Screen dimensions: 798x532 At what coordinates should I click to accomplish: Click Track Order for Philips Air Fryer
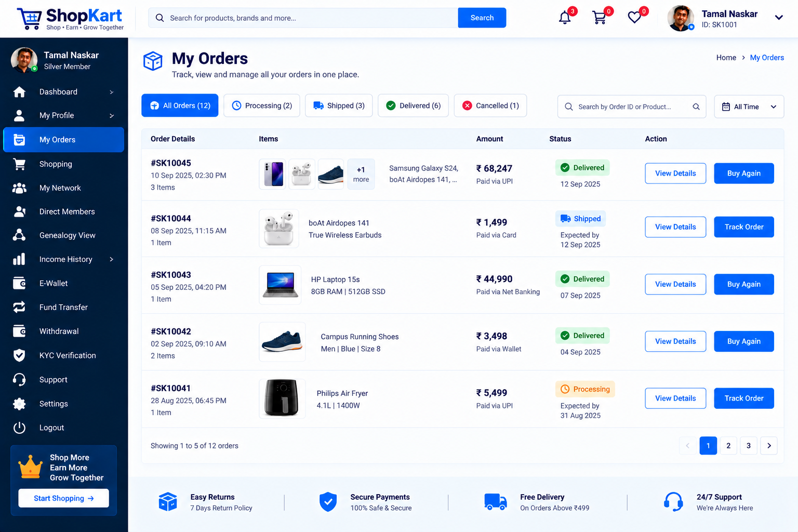coord(744,398)
